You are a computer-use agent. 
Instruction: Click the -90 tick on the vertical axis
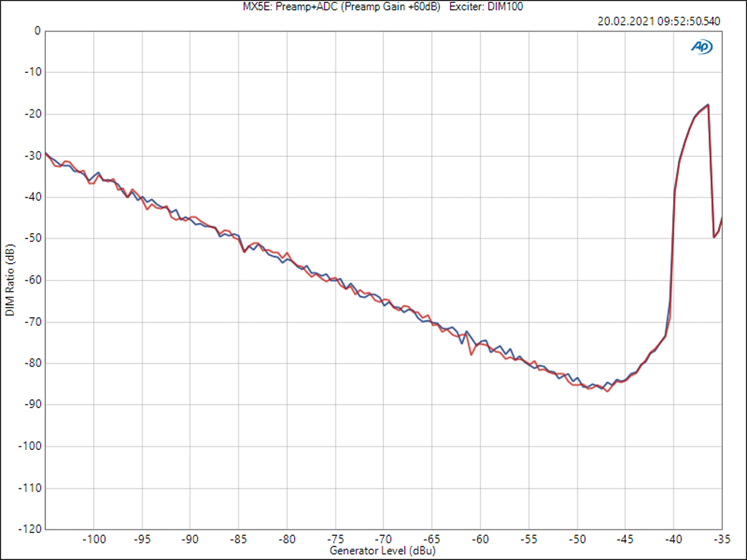point(33,404)
